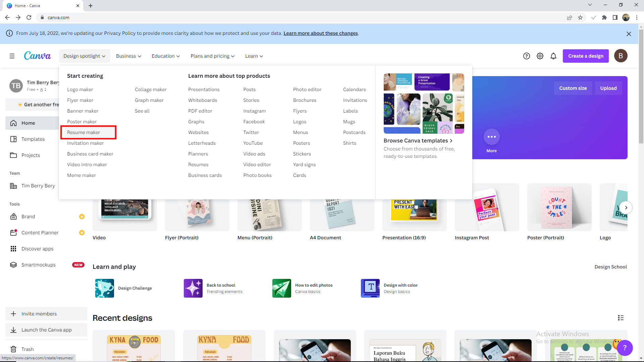Expand the Business dropdown
The height and width of the screenshot is (362, 644).
128,56
